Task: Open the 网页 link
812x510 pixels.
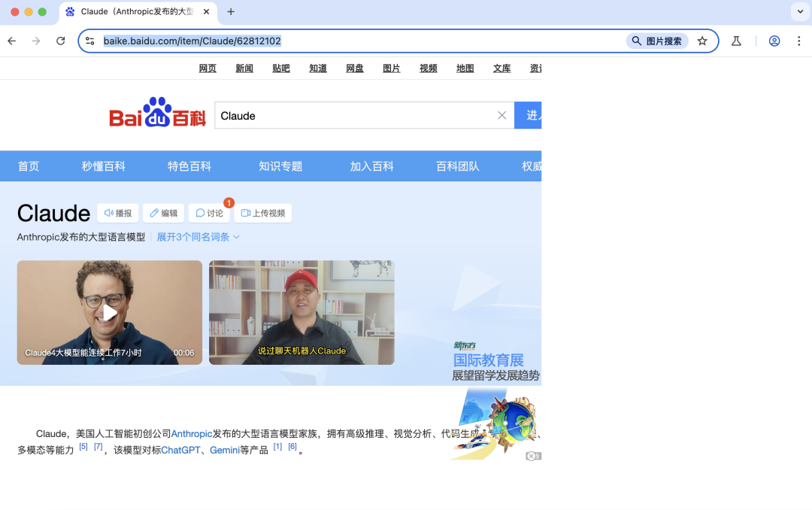Action: 208,68
